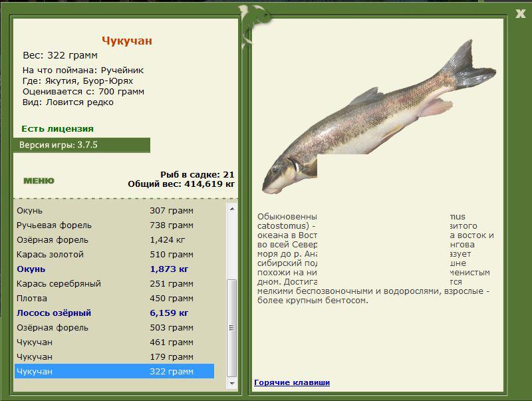Click На что поймана: Ручейник line
Viewport: 532px width, 401px height.
click(x=83, y=70)
